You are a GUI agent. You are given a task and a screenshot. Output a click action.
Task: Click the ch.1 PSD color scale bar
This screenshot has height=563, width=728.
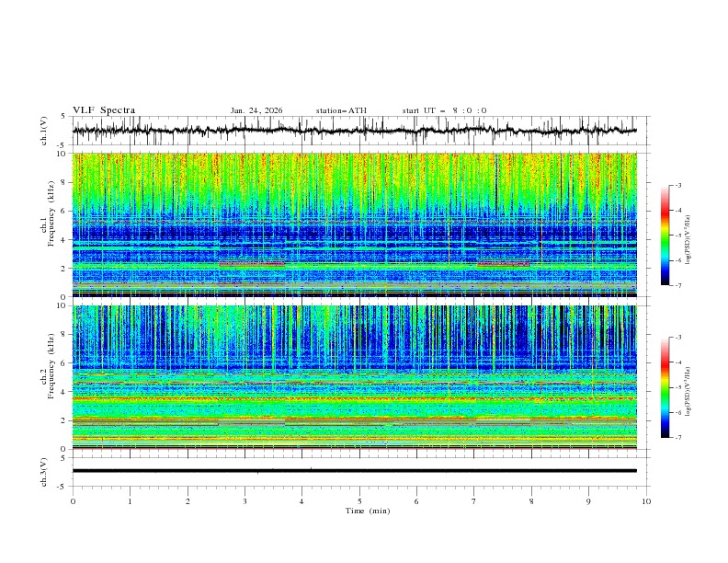click(x=665, y=236)
